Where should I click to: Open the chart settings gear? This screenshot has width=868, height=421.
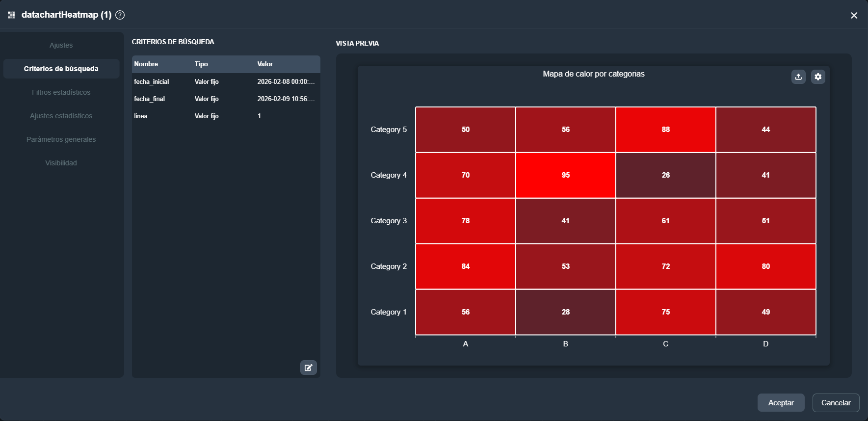[x=818, y=77]
